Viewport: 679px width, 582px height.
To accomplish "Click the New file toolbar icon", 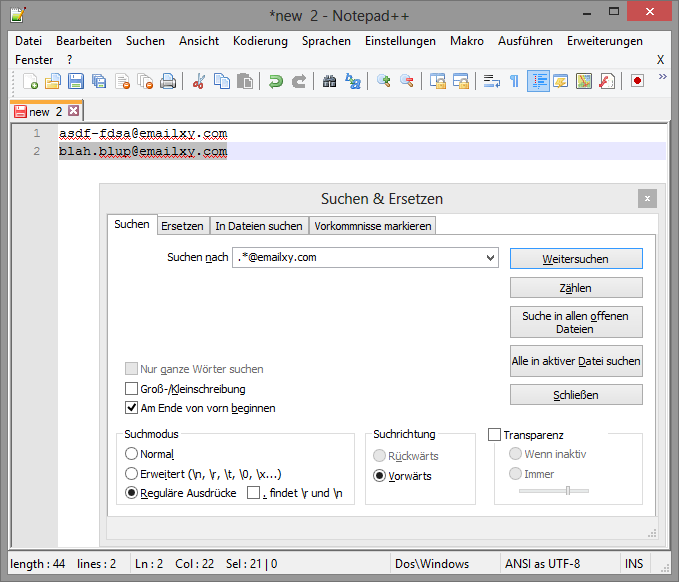I will point(30,81).
